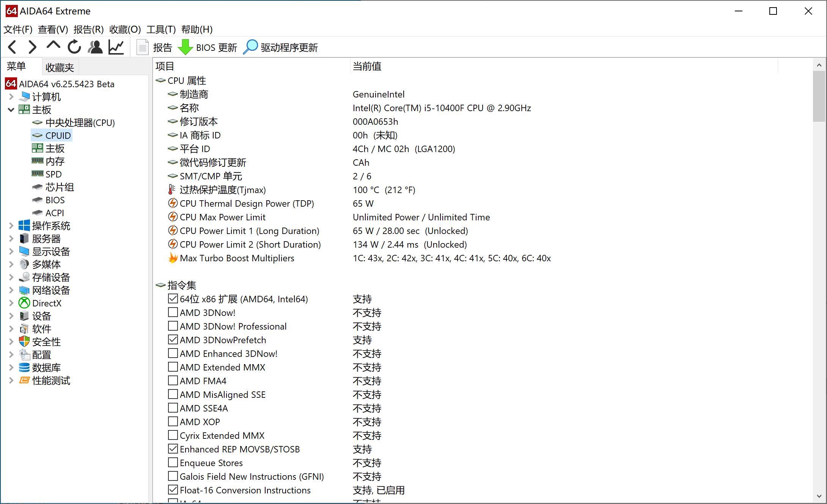Uncheck AMD 3DNowPrefetch support checkbox
Viewport: 827px width, 504px height.
tap(173, 339)
